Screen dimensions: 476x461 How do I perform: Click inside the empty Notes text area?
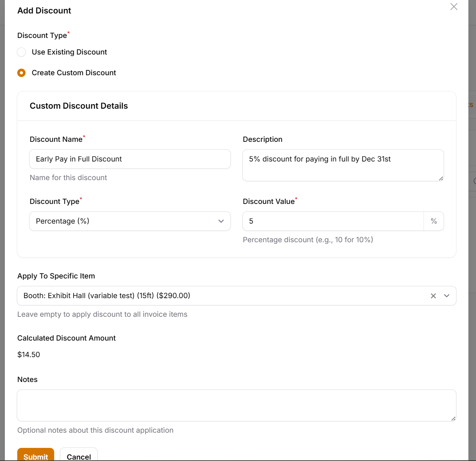[236, 405]
